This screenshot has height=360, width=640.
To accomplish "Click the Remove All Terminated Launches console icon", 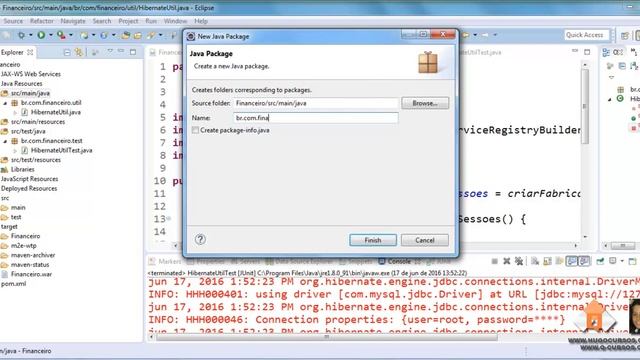I will pyautogui.click(x=519, y=261).
